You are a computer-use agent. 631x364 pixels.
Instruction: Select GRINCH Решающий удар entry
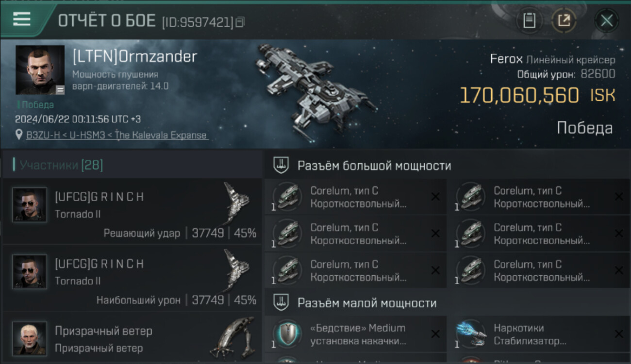(x=132, y=211)
